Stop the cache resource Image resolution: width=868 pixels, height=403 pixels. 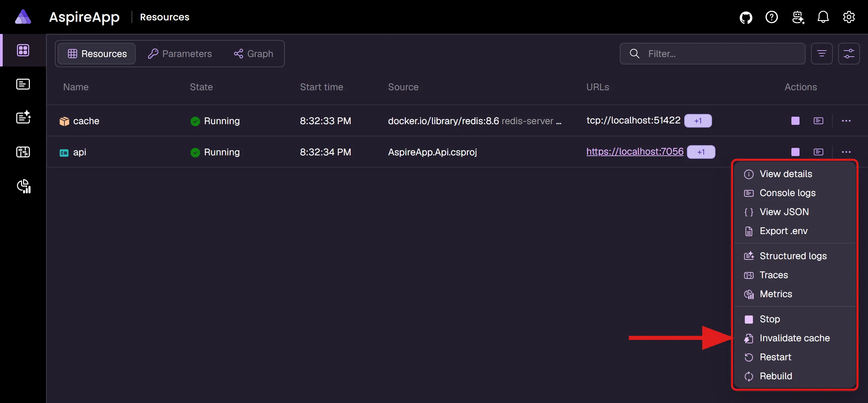click(795, 121)
